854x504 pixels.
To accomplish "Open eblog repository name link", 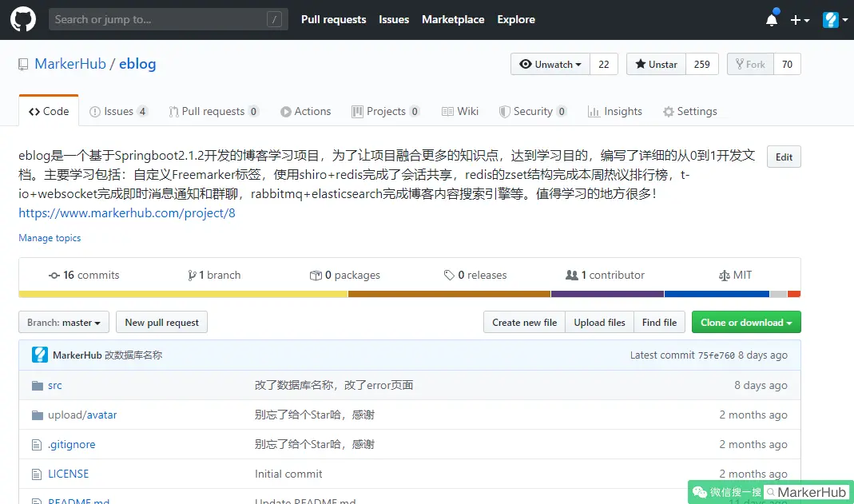I will 137,64.
